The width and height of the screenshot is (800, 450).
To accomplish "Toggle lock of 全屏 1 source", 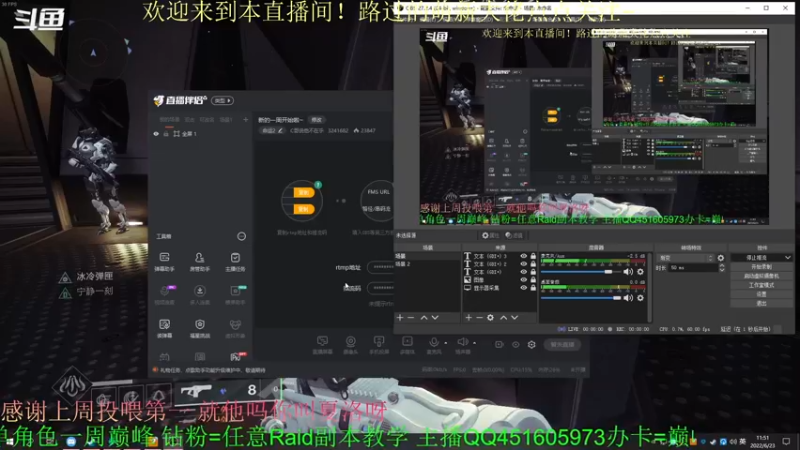I will (166, 134).
